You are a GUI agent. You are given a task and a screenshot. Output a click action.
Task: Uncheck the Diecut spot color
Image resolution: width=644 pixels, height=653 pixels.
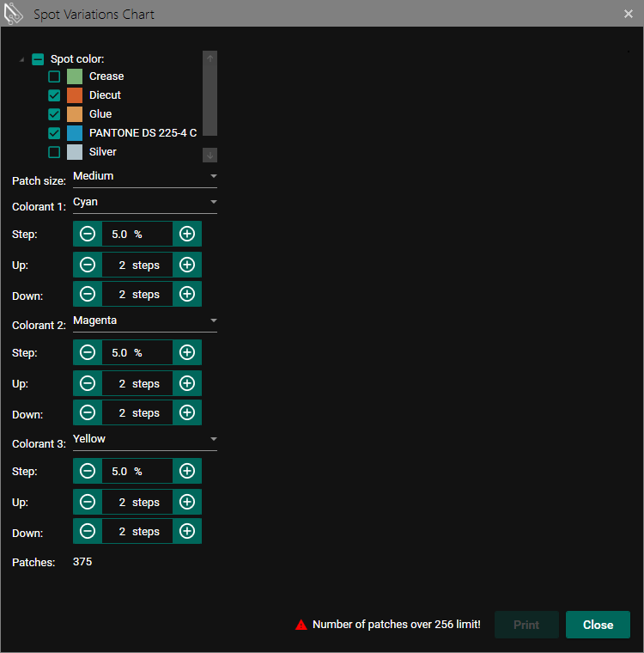(54, 95)
